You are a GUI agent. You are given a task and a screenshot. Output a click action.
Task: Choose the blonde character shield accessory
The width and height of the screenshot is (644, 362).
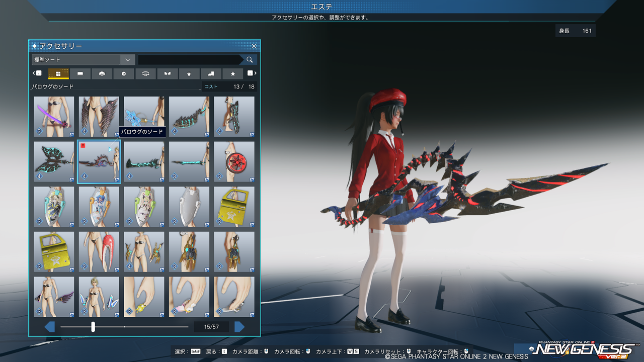pos(54,207)
